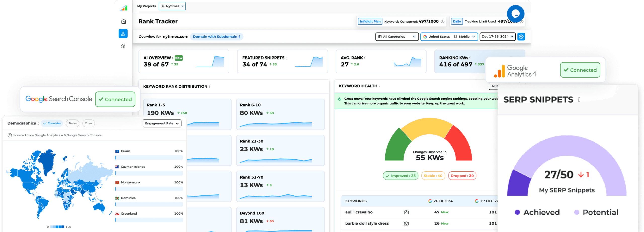Expand the All Categories dropdown
644x232 pixels.
[397, 37]
